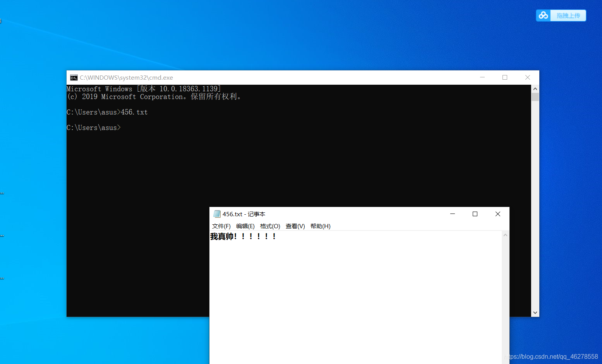Viewport: 602px width, 364px height.
Task: Click the Baidu cloud upload icon
Action: [543, 15]
